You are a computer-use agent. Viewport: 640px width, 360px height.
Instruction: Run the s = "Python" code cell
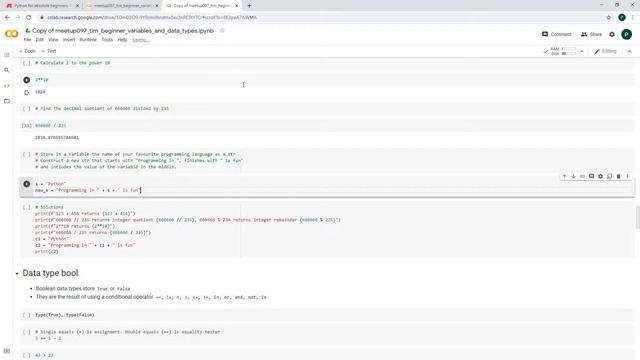pos(27,184)
